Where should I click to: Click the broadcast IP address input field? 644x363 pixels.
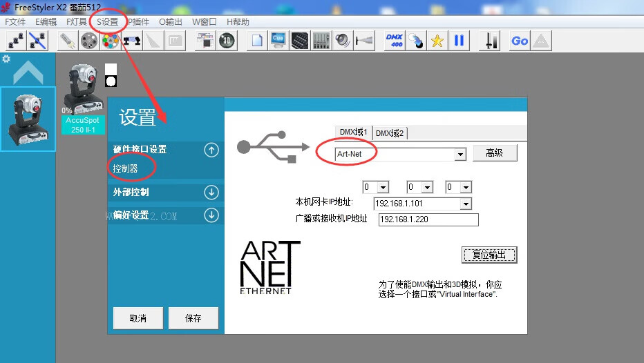(428, 219)
